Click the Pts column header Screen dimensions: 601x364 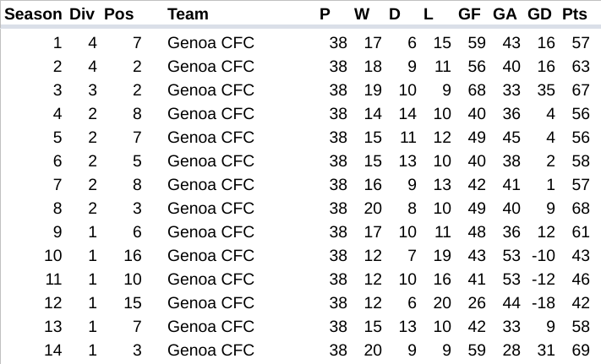point(575,14)
